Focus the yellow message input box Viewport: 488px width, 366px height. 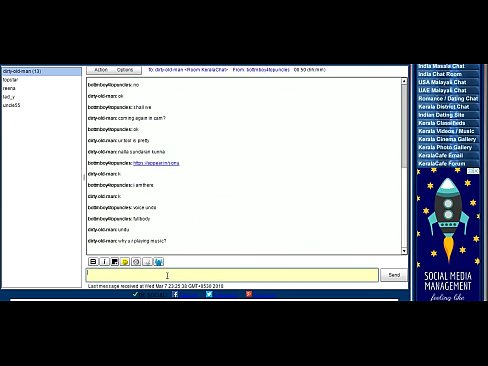(232, 275)
